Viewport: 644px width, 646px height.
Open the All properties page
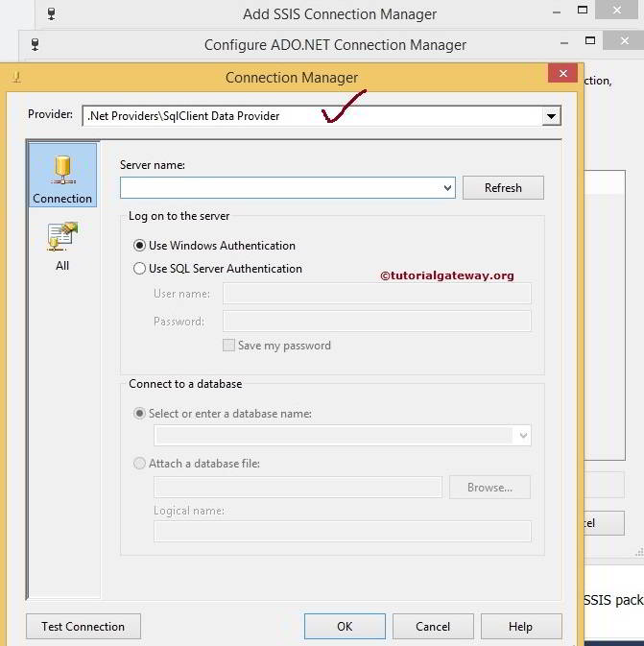[x=62, y=246]
